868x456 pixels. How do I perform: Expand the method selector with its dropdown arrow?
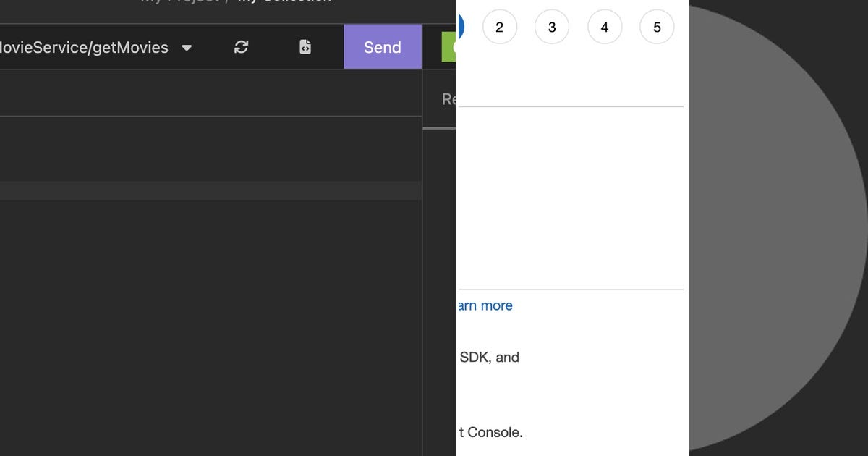click(186, 47)
